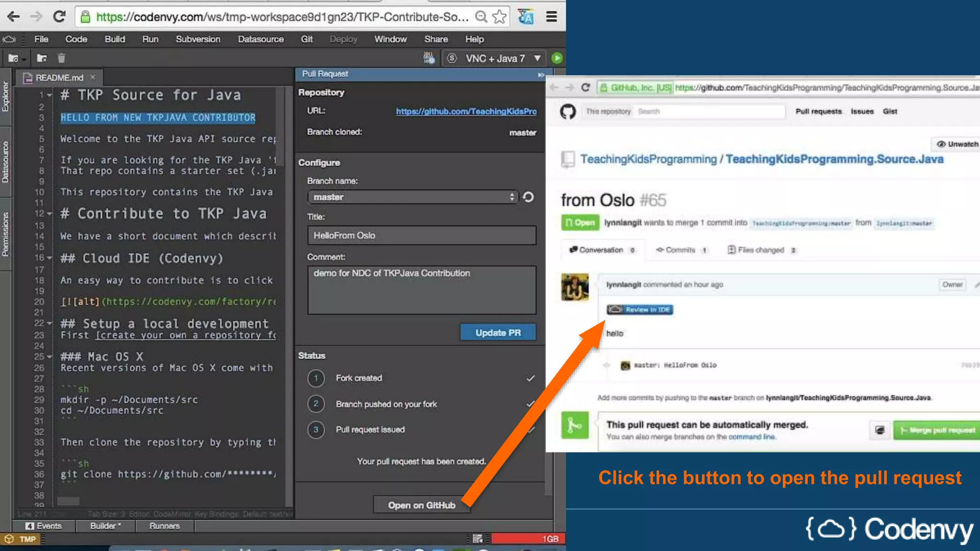Collapse the fold at line 12
Image resolution: width=980 pixels, height=551 pixels.
coord(49,214)
